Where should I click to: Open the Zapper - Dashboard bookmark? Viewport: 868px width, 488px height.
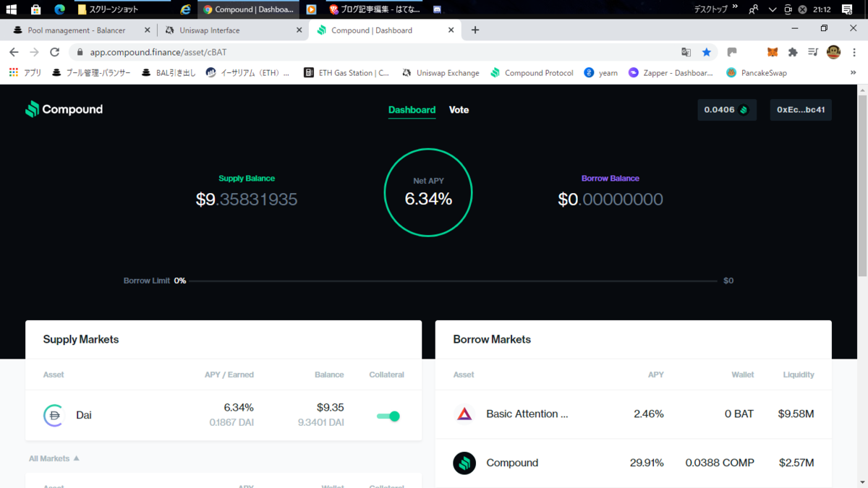pos(671,73)
